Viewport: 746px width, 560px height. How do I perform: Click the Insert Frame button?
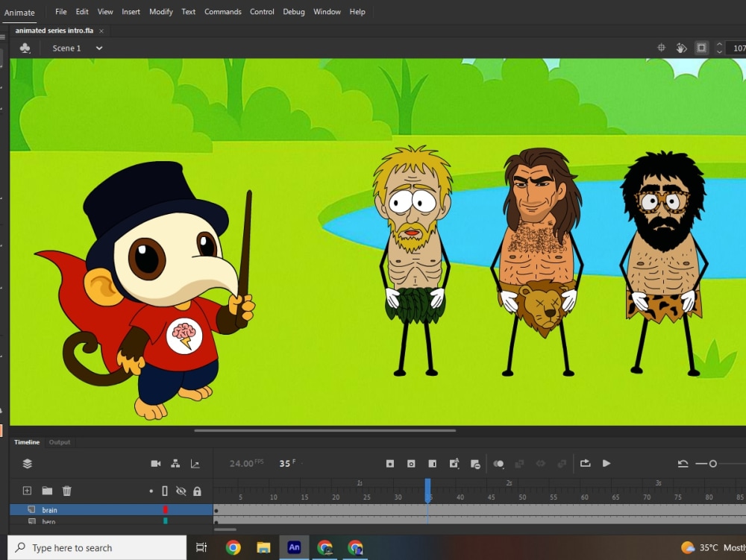pyautogui.click(x=433, y=464)
